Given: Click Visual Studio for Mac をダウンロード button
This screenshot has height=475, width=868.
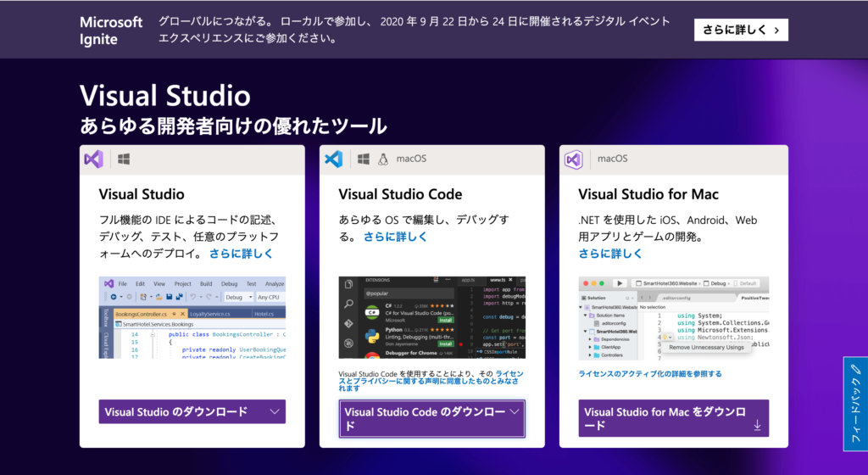Looking at the screenshot, I should point(674,418).
